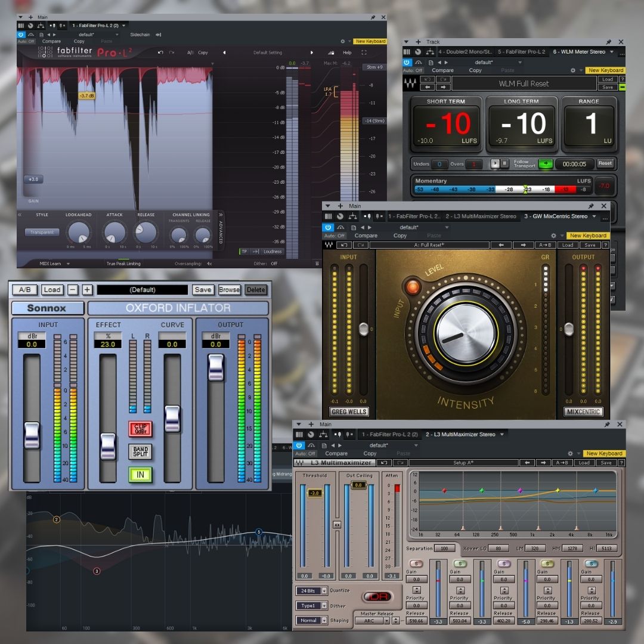The image size is (644, 644).
Task: Click Transparent style button in Pro-L 2
Action: coord(42,233)
